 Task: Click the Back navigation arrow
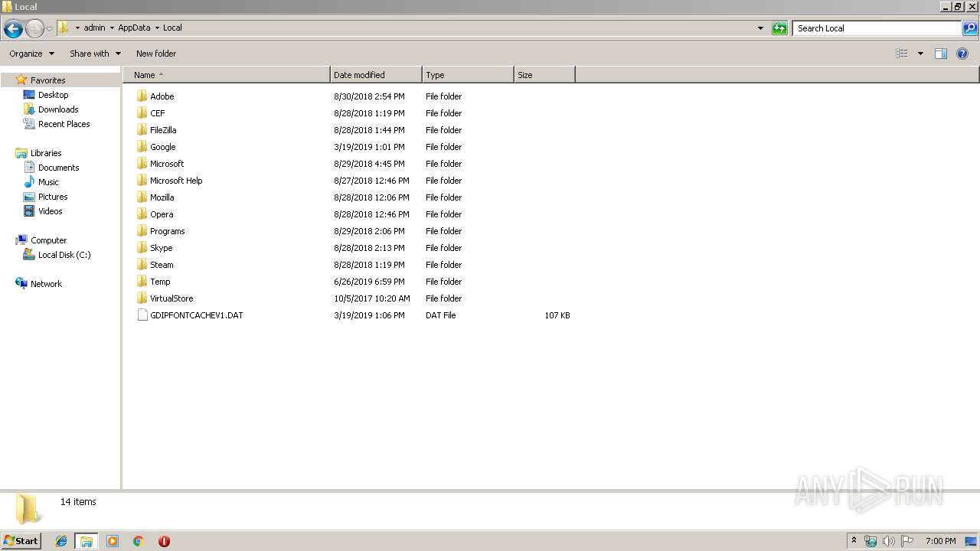(x=13, y=29)
